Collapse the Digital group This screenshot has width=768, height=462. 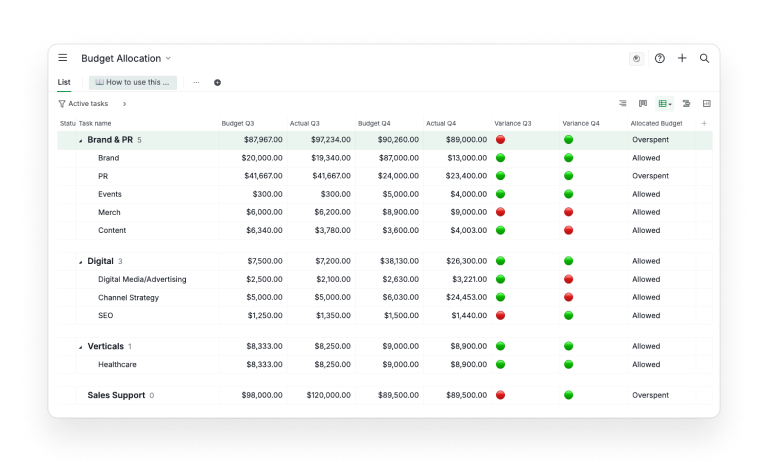pyautogui.click(x=81, y=262)
